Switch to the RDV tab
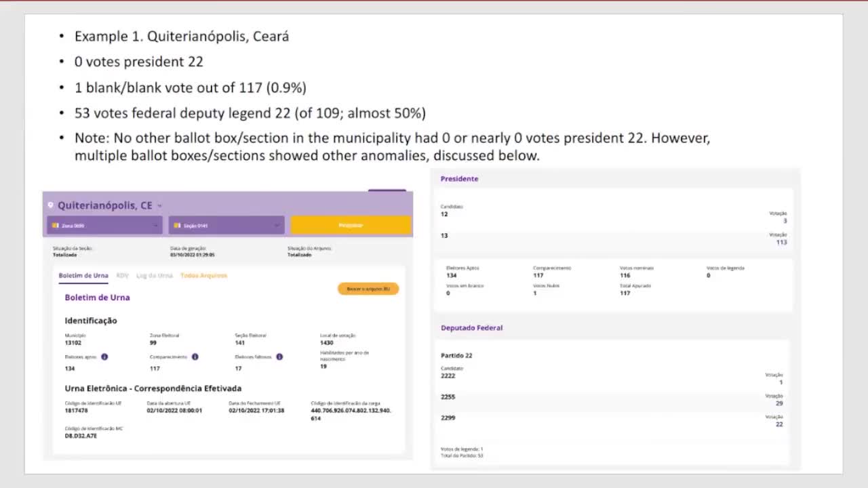This screenshot has height=488, width=868. click(122, 276)
